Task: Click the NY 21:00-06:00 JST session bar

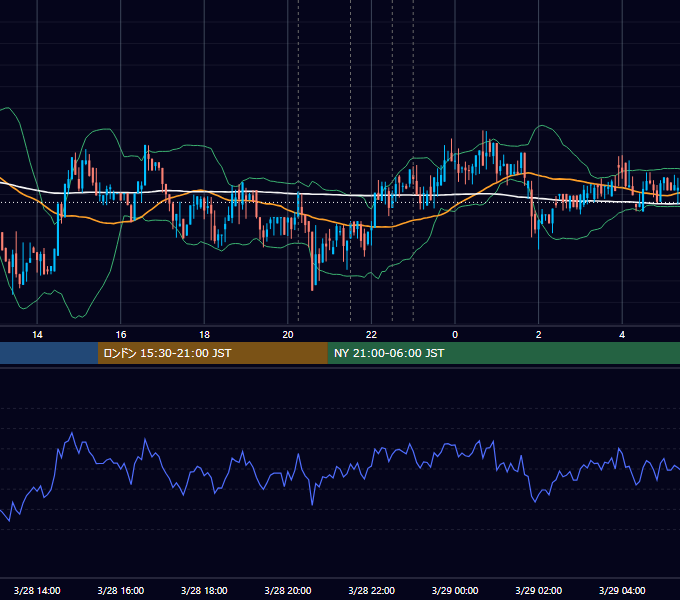Action: [503, 353]
